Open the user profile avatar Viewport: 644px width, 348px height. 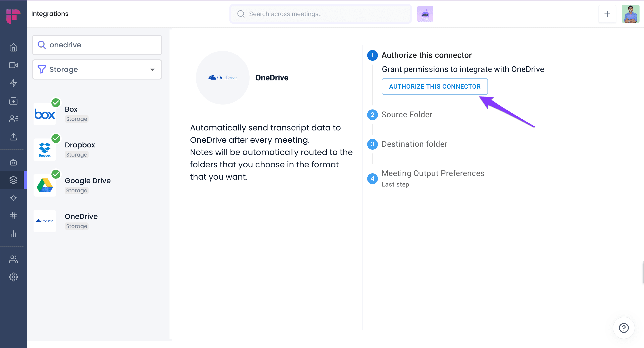(630, 14)
